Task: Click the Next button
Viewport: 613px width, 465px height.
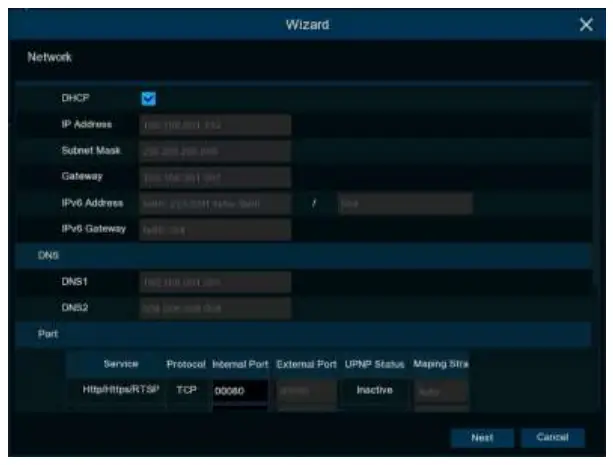Action: (x=482, y=438)
